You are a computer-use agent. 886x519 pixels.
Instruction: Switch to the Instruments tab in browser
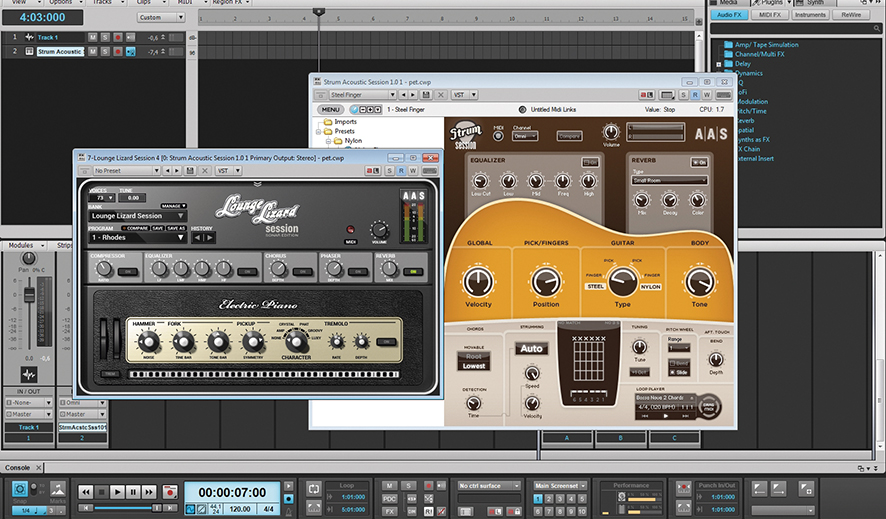[x=810, y=15]
